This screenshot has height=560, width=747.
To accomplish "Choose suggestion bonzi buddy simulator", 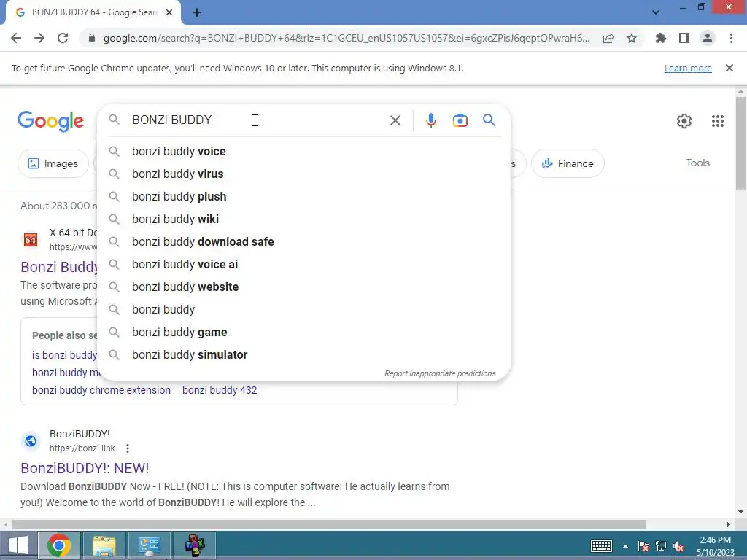I will [304, 355].
